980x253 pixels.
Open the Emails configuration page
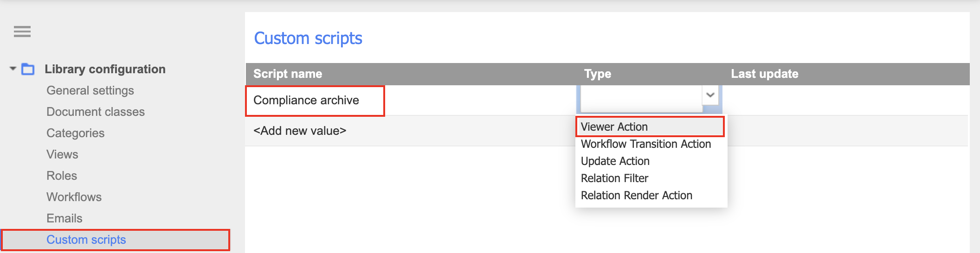click(64, 218)
